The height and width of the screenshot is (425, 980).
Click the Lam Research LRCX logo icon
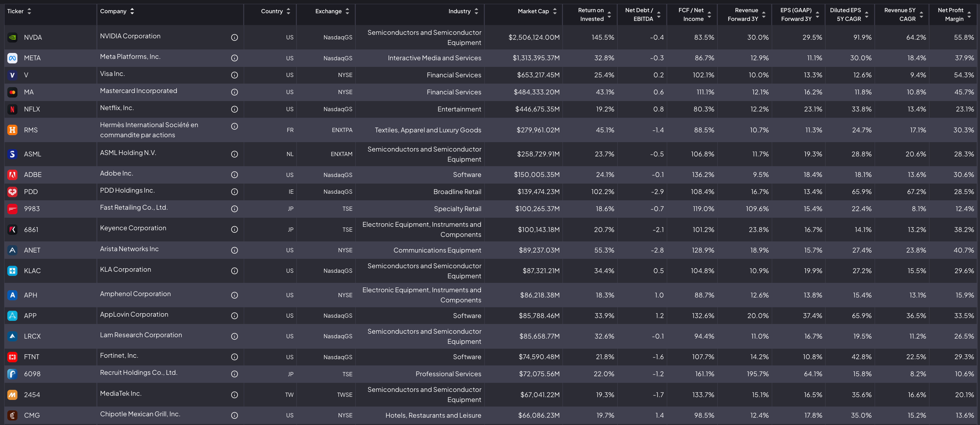pos(13,336)
